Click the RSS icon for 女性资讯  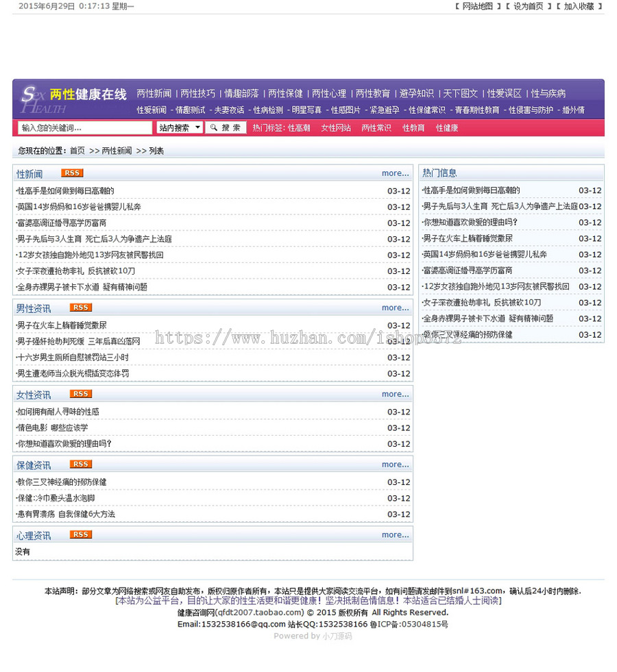pyautogui.click(x=80, y=394)
